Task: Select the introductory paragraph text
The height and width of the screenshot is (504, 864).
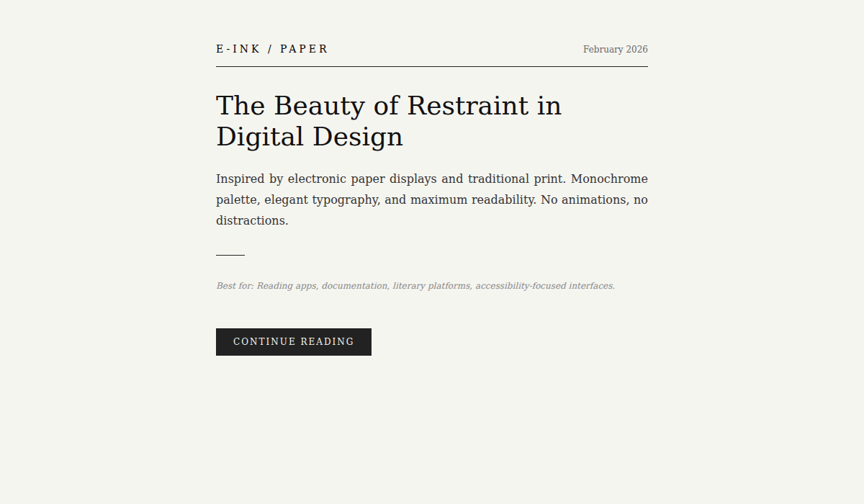Action: point(431,199)
